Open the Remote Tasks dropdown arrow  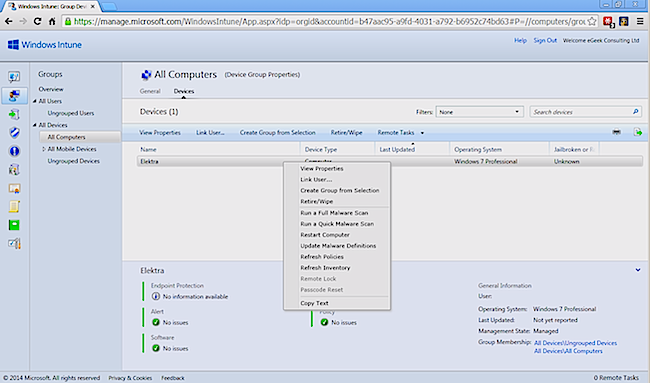422,133
